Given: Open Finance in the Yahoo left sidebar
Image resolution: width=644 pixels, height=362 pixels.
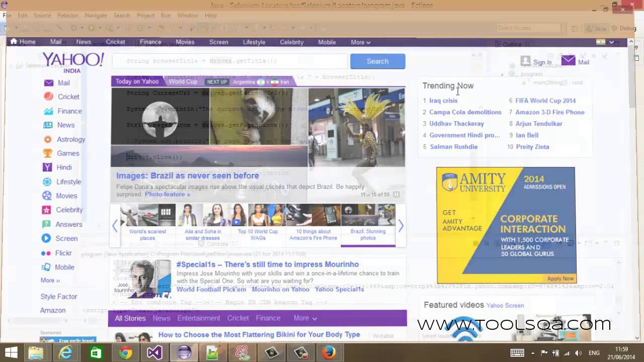Looking at the screenshot, I should [62, 111].
